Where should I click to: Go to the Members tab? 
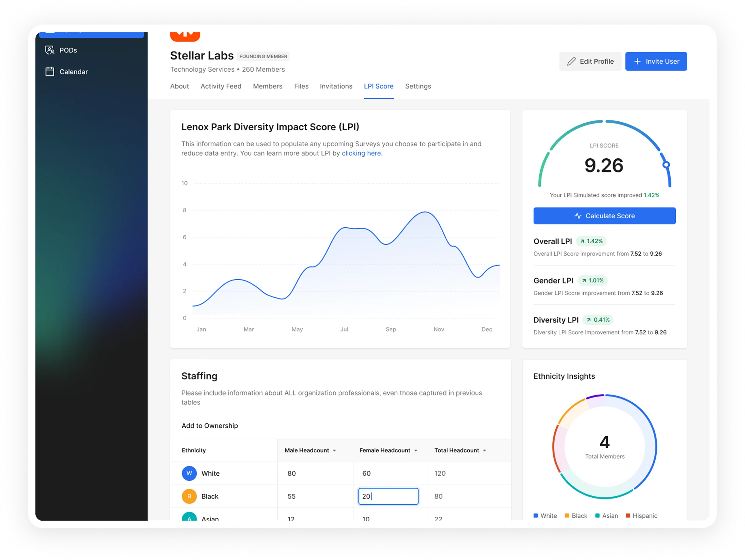click(268, 86)
